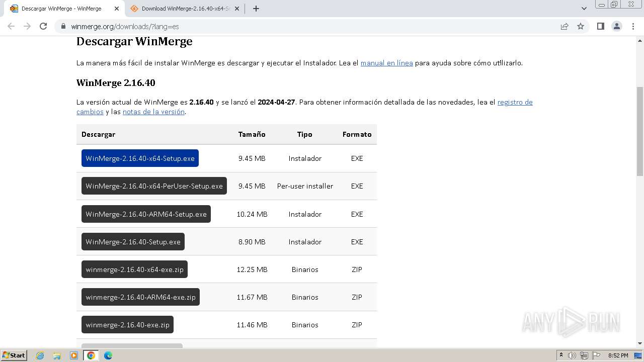
Task: Select the 12.25 MB size cell
Action: 252,269
